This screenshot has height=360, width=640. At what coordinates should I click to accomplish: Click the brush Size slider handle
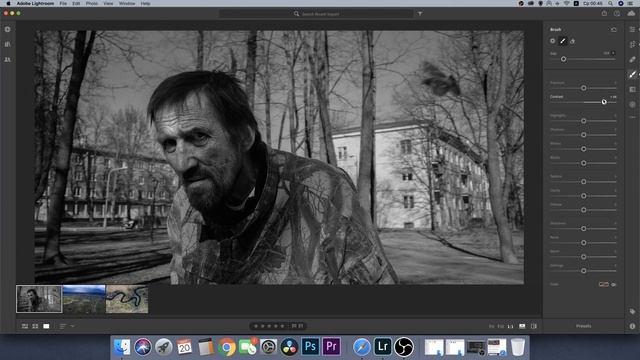[x=563, y=59]
